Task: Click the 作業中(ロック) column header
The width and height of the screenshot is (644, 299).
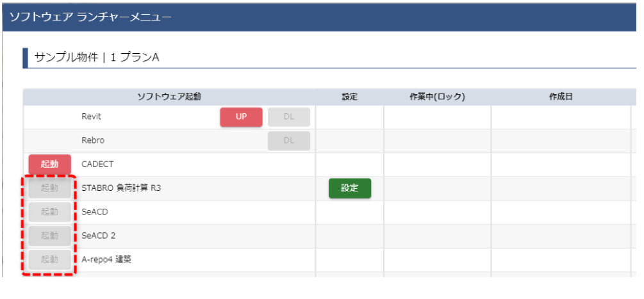Action: pyautogui.click(x=437, y=97)
